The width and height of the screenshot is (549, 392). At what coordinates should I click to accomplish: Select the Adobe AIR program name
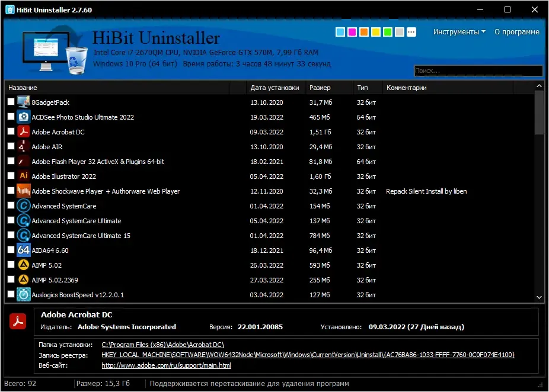tap(47, 147)
